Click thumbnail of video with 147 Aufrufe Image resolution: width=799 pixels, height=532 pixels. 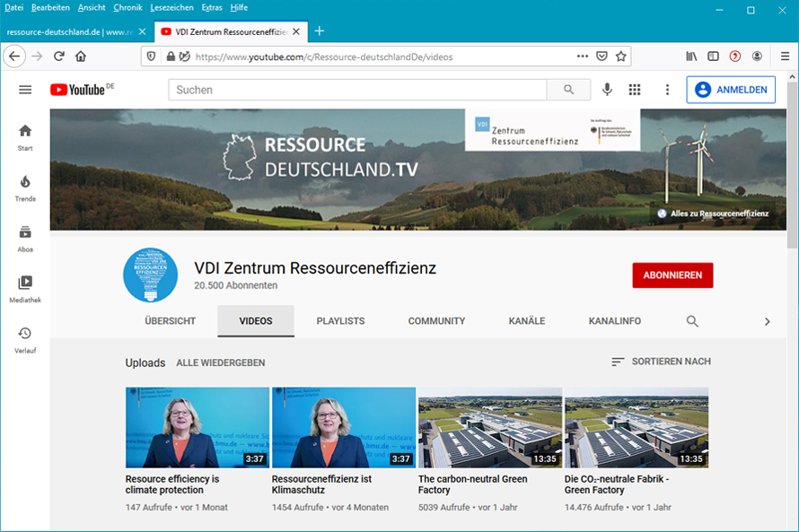198,428
